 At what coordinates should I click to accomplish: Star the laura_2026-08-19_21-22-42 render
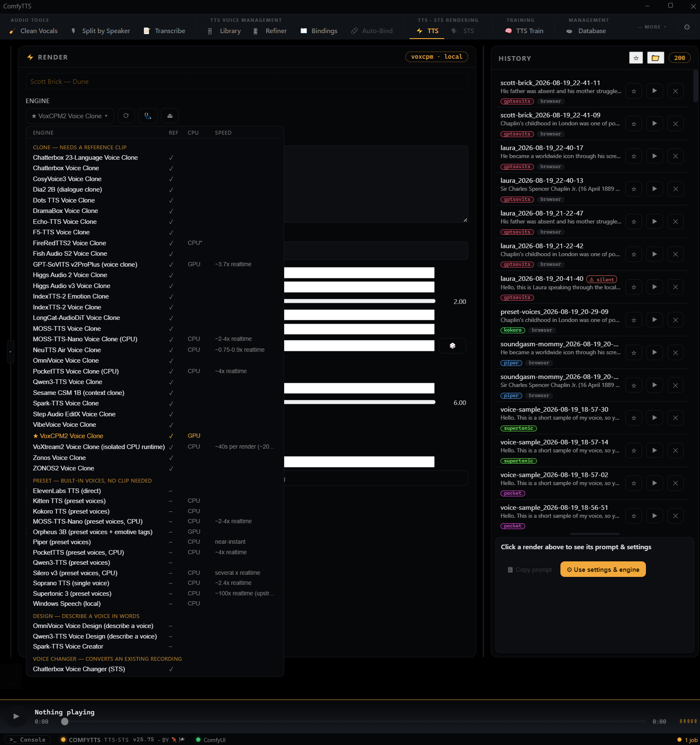[634, 254]
